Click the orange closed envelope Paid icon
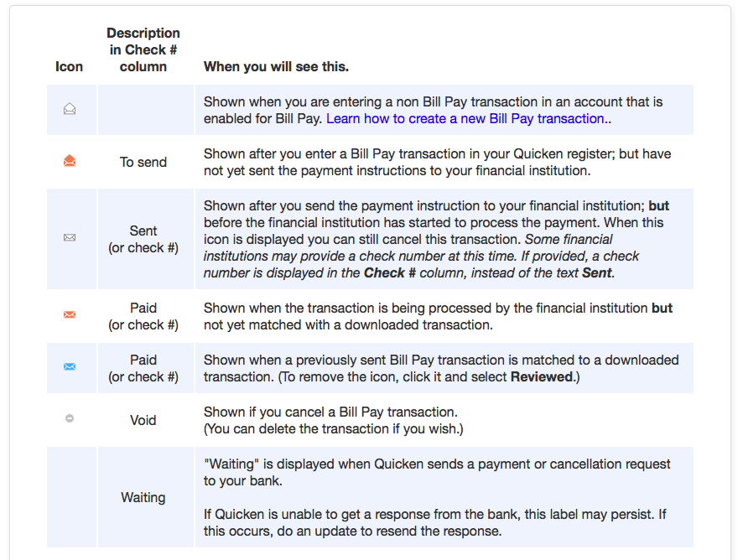The height and width of the screenshot is (560, 743). click(70, 314)
